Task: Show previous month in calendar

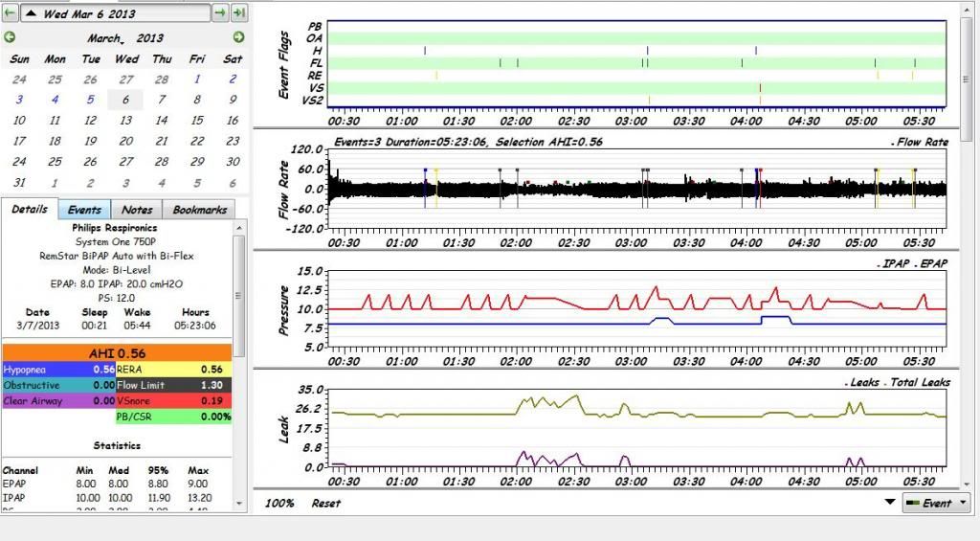Action: click(10, 37)
